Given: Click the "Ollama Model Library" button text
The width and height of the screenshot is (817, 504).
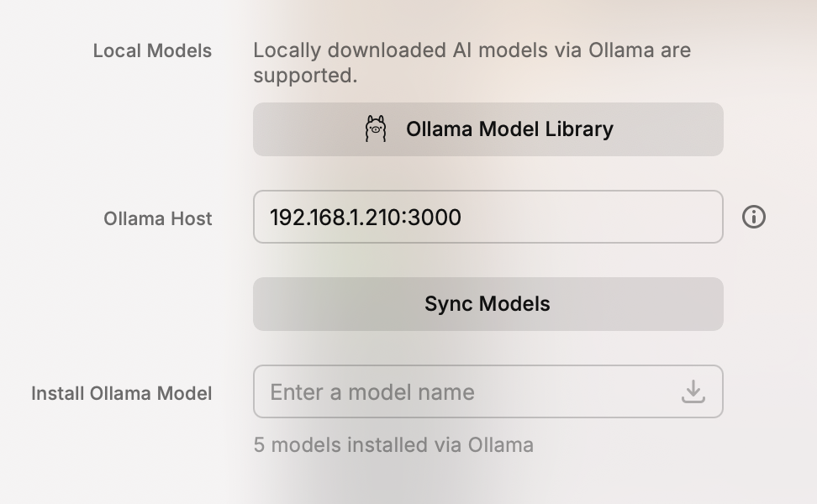Looking at the screenshot, I should click(509, 129).
